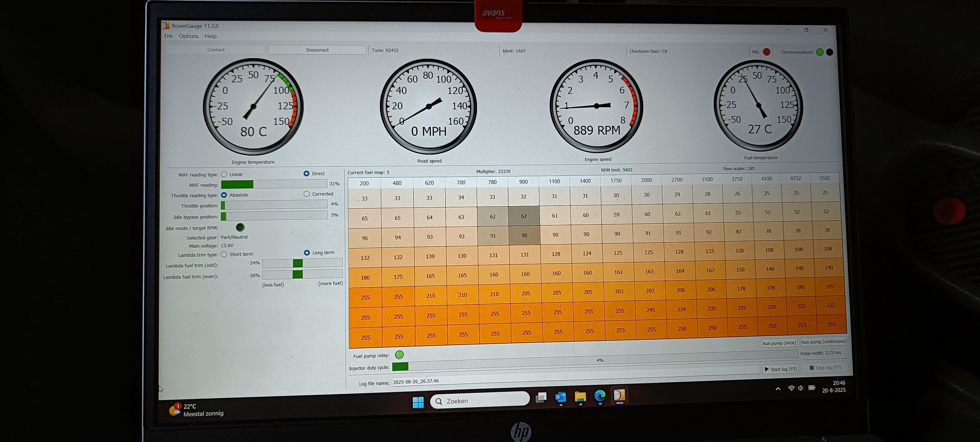The width and height of the screenshot is (980, 442).
Task: Click the idle mode indicator light
Action: (x=240, y=228)
